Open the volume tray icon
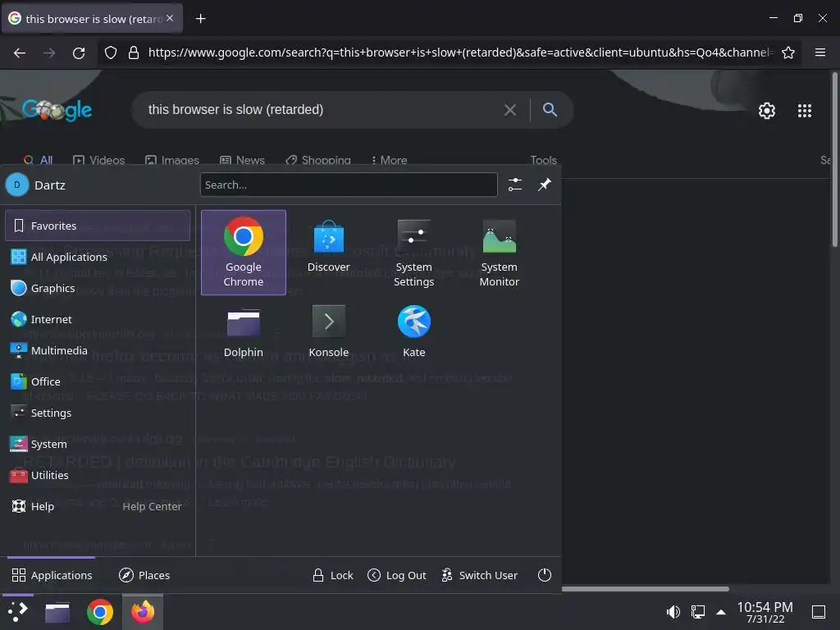 pos(673,612)
